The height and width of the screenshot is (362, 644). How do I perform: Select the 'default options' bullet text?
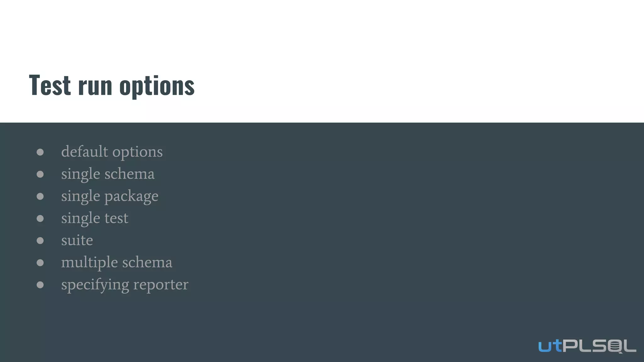112,152
